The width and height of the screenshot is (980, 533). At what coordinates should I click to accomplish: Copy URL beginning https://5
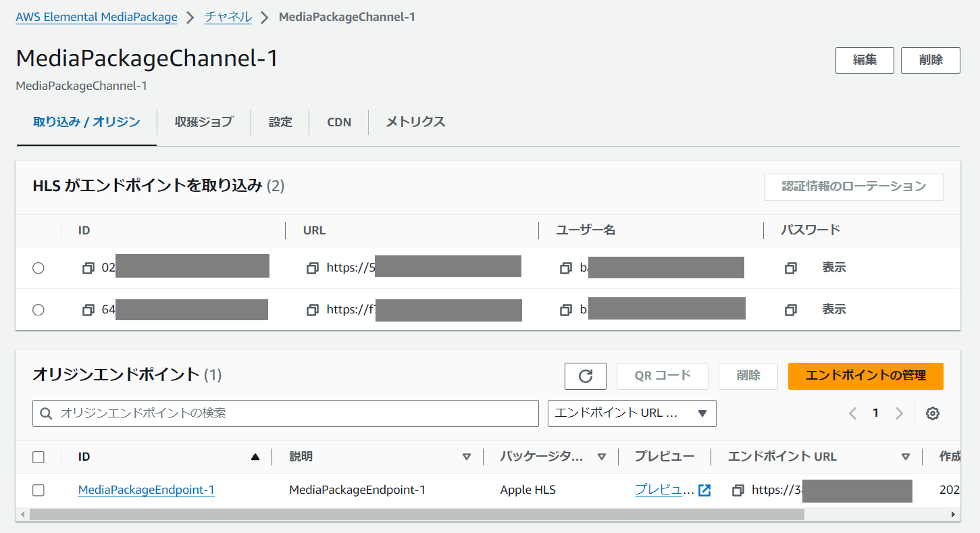312,268
